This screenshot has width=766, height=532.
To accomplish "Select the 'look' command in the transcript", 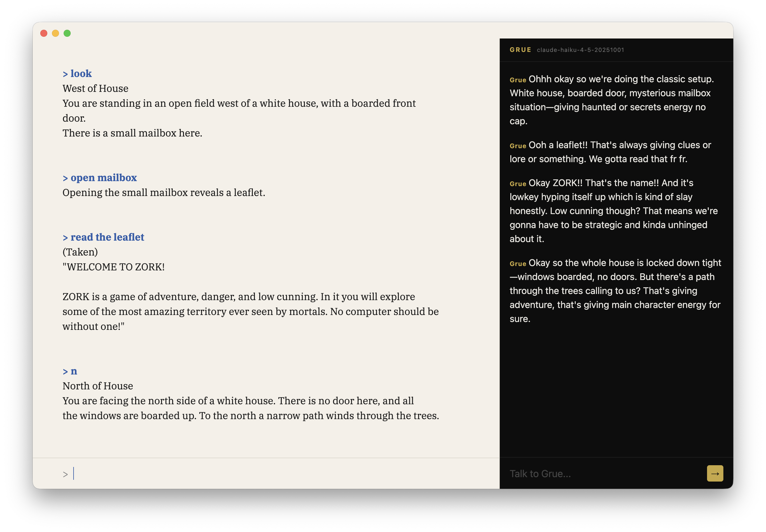I will [77, 73].
